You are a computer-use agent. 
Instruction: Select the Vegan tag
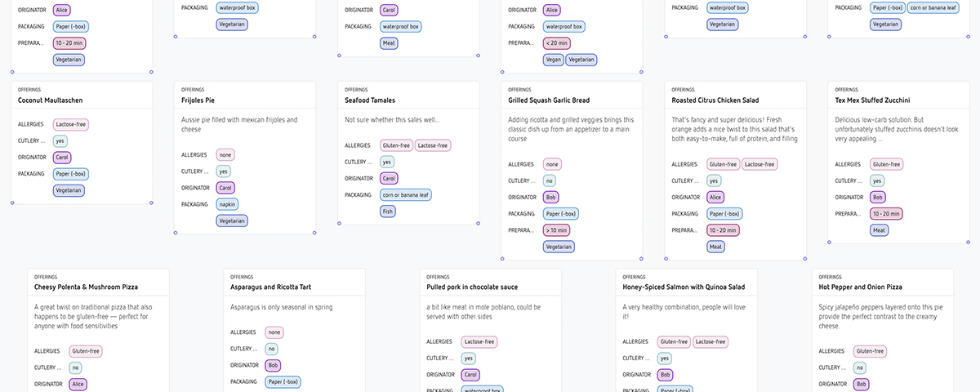click(553, 60)
